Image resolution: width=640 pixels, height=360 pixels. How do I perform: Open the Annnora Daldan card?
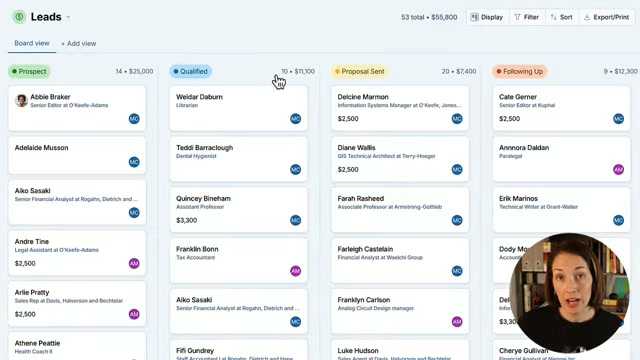coord(561,159)
